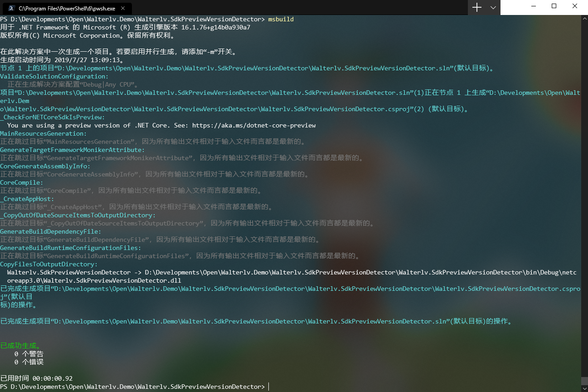Click the 0 个错误 line

(29, 362)
